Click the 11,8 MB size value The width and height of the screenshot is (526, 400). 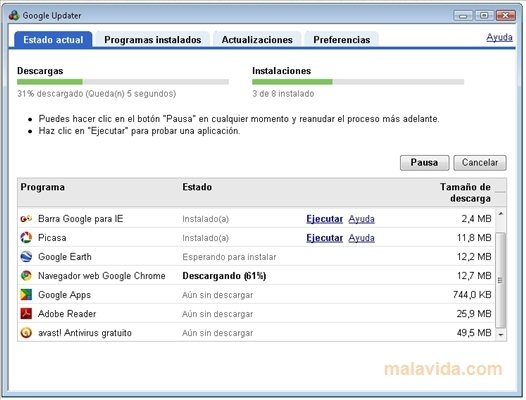point(474,238)
